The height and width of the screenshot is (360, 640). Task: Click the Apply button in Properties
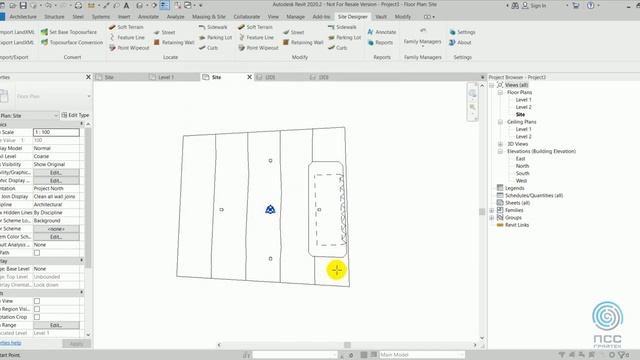click(76, 344)
